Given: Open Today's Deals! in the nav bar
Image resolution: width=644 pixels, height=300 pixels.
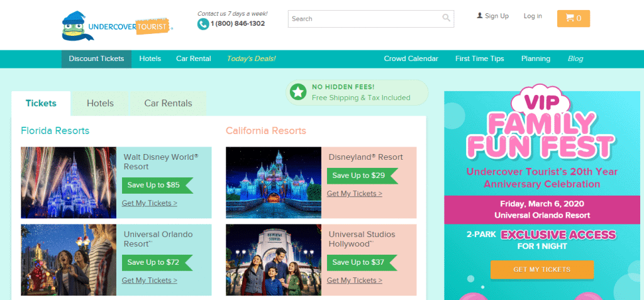Looking at the screenshot, I should 252,58.
